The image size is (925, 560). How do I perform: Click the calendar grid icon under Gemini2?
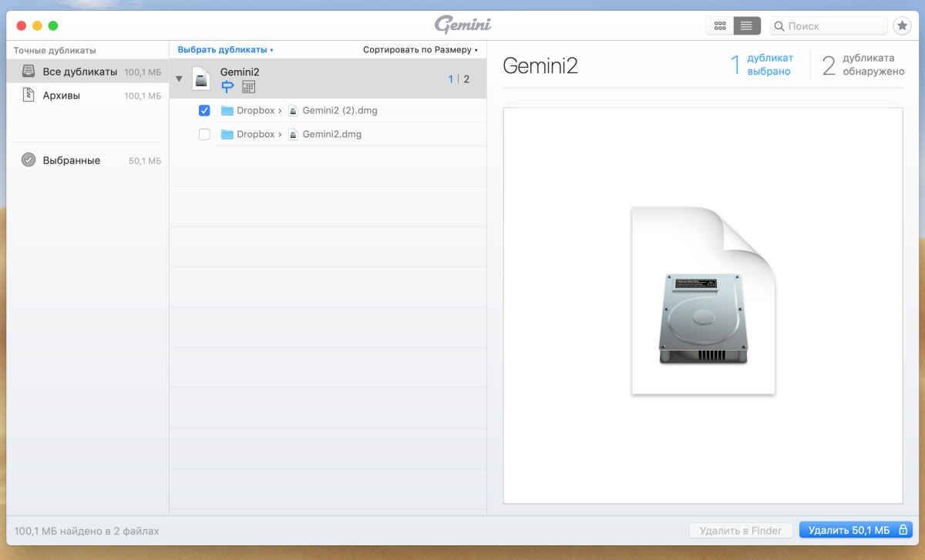248,86
